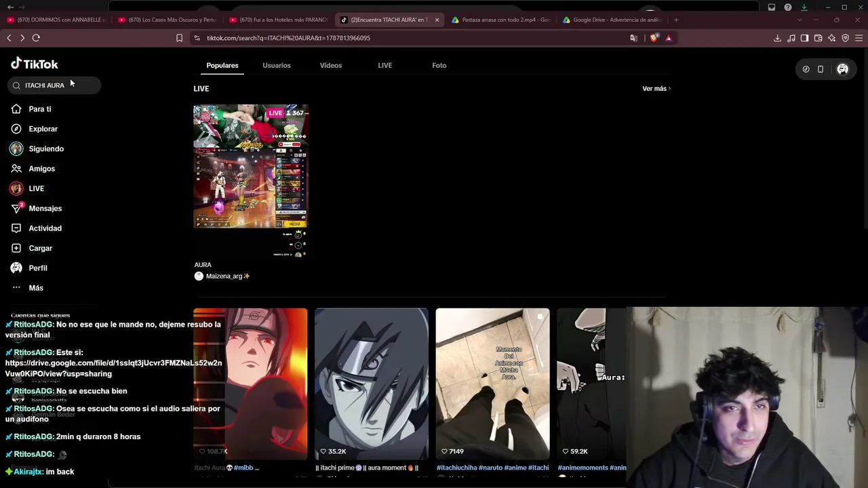Go forward with the browser forward arrow

tap(22, 38)
